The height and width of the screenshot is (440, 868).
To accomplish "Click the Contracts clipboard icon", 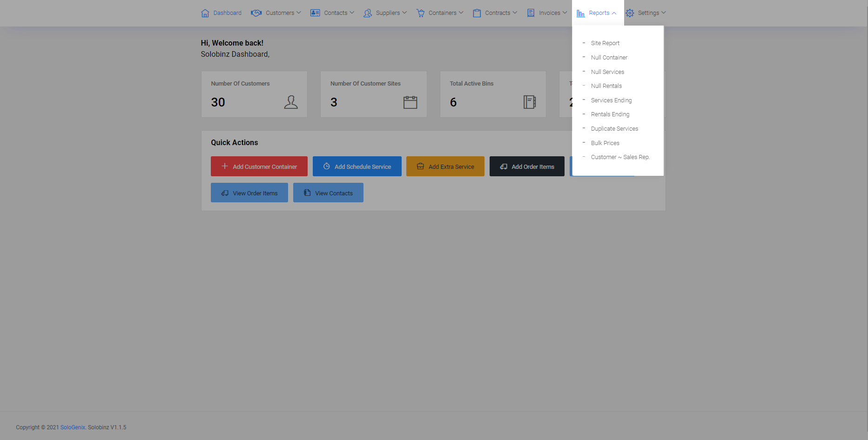I will [x=477, y=13].
